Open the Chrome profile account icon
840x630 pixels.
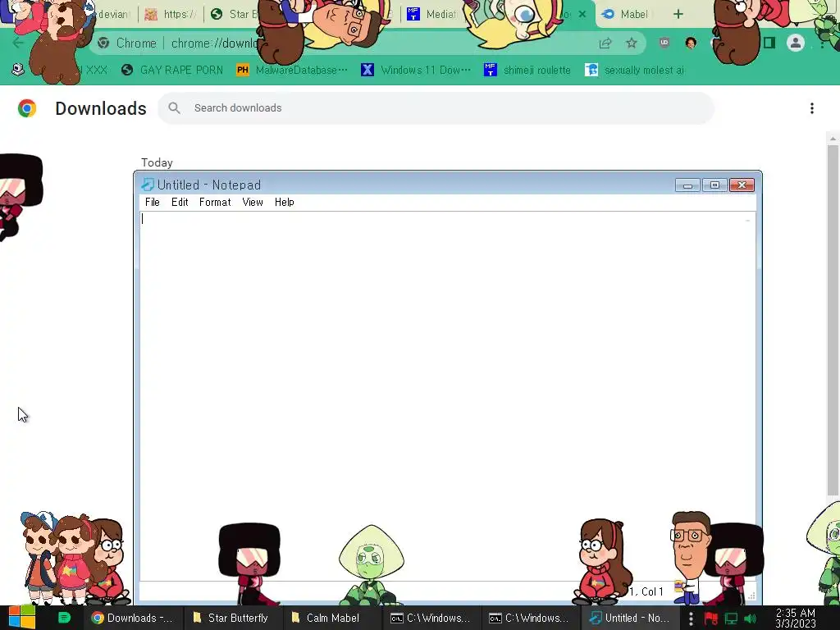coord(796,43)
